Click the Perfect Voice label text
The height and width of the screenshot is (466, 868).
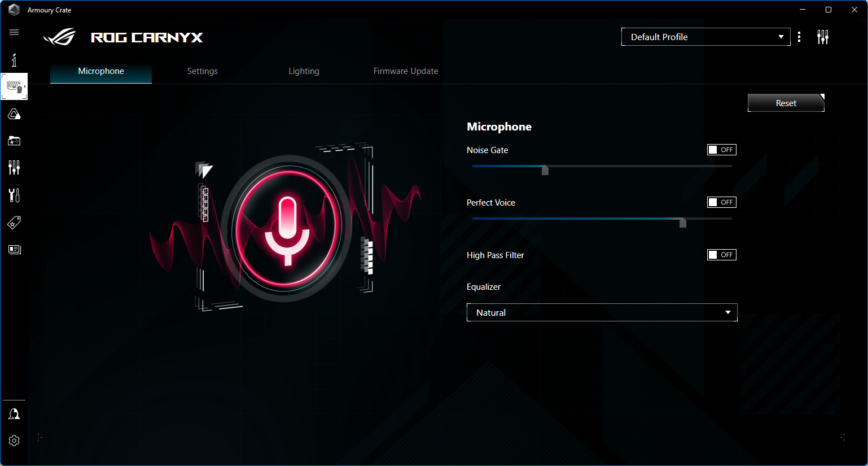click(x=491, y=203)
